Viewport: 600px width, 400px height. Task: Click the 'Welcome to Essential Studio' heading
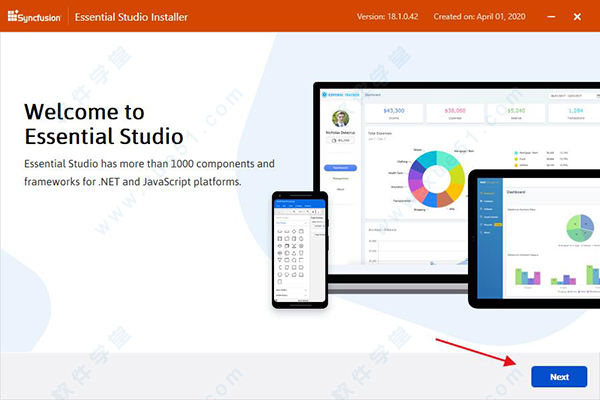click(x=104, y=124)
